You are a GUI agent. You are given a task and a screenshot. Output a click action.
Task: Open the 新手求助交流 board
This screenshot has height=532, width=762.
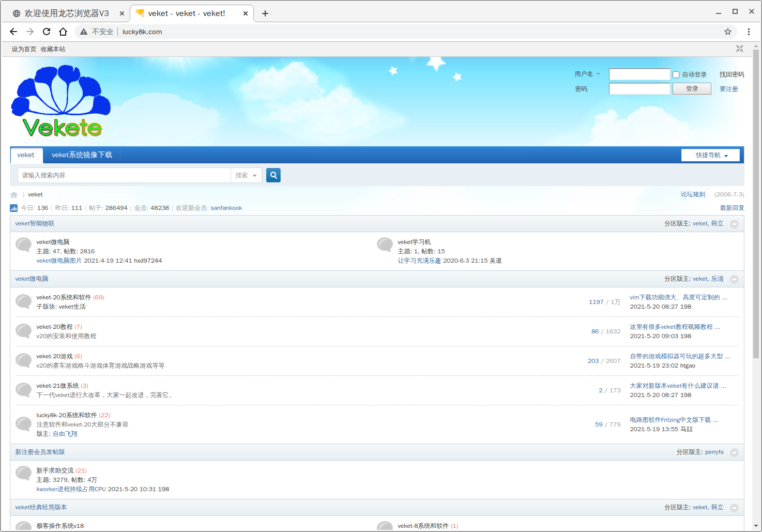point(55,470)
